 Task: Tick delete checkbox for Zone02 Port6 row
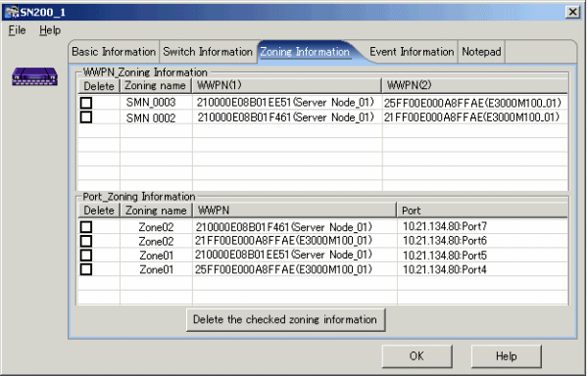[x=86, y=241]
